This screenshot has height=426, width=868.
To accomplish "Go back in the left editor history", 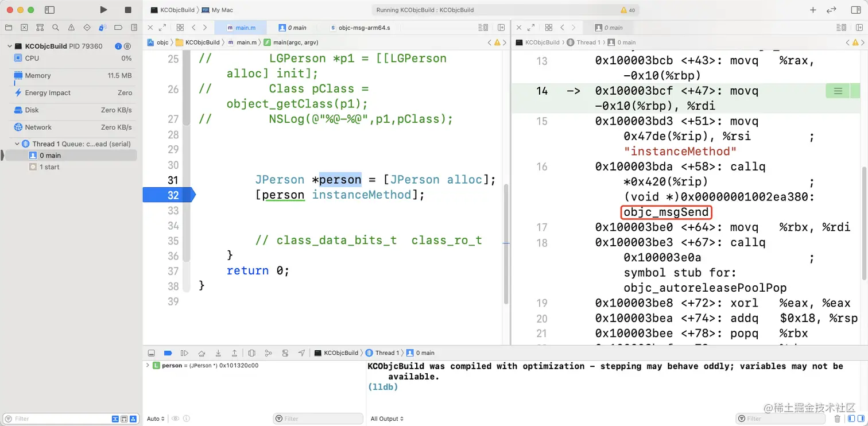I will coord(193,28).
